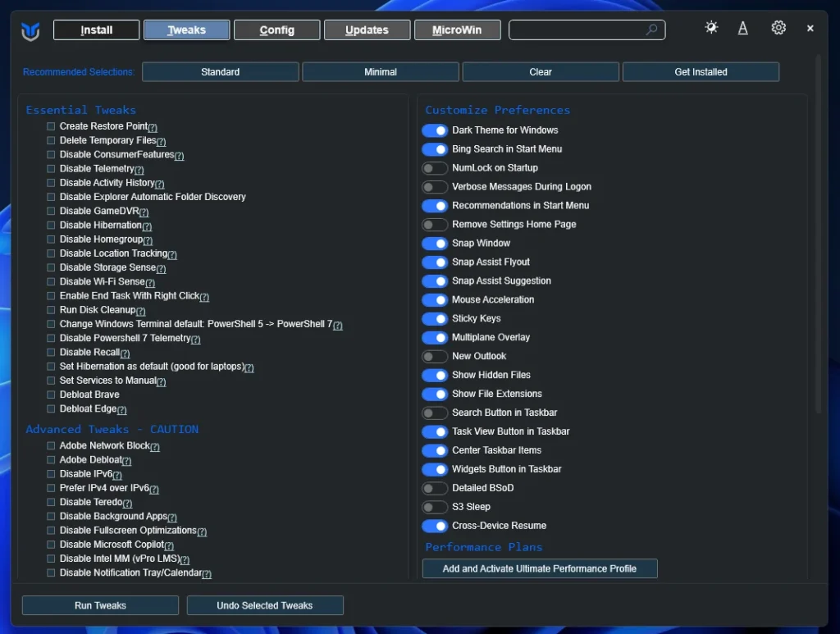840x634 pixels.
Task: Close the utility window with X
Action: click(810, 29)
